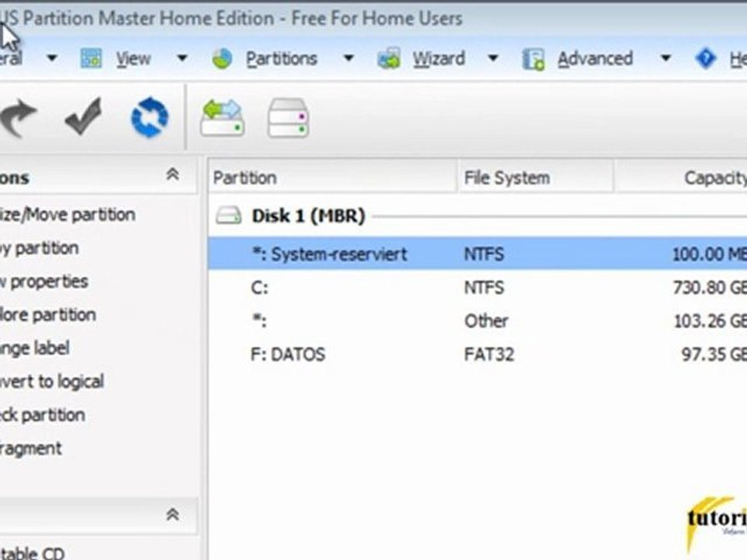Click NTFS cell in C: row
Screen dimensions: 747x560
[x=484, y=288]
